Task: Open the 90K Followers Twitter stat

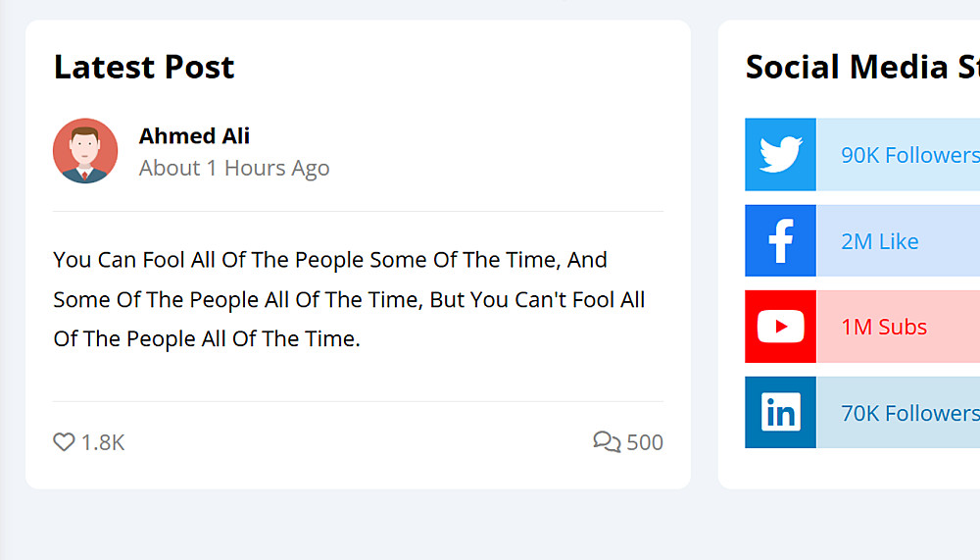Action: coord(909,155)
